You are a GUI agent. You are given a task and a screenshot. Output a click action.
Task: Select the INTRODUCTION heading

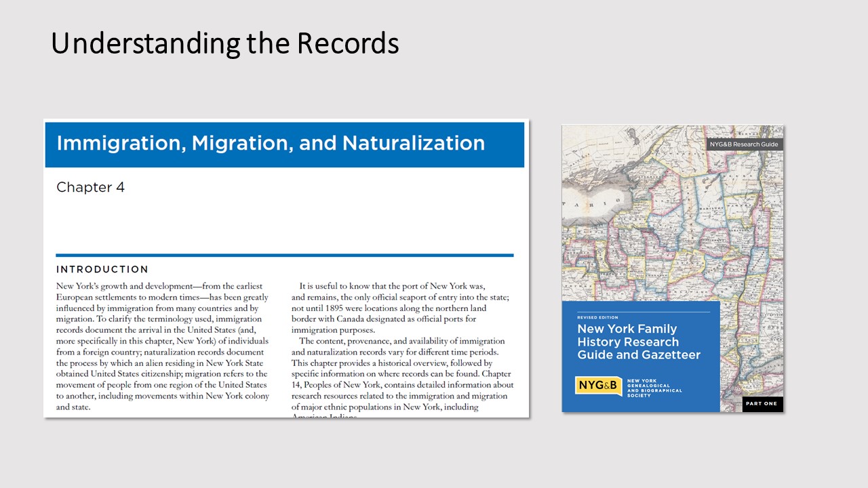click(102, 270)
